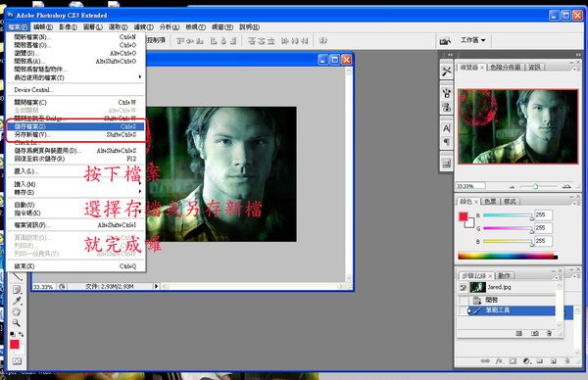This screenshot has width=588, height=380.
Task: Toggle history brush source box beside 開啟
Action: (464, 300)
